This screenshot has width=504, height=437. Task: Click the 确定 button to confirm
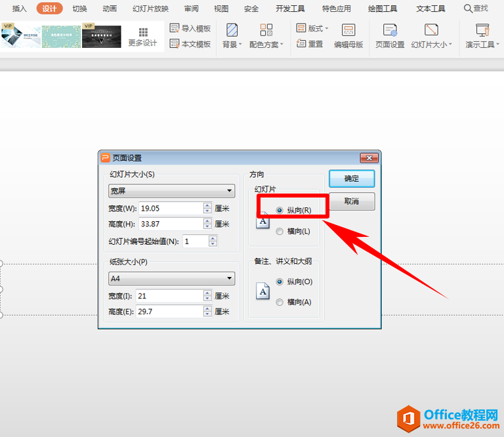(352, 178)
